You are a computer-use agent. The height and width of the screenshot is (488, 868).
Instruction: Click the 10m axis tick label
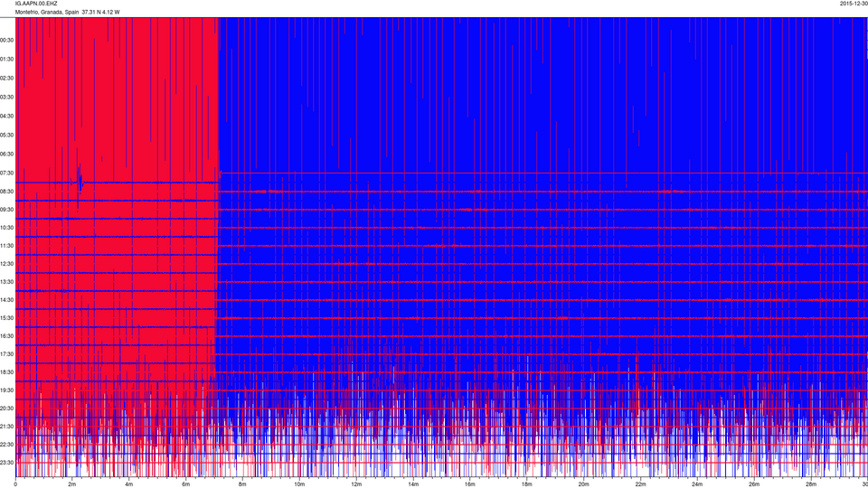point(299,484)
